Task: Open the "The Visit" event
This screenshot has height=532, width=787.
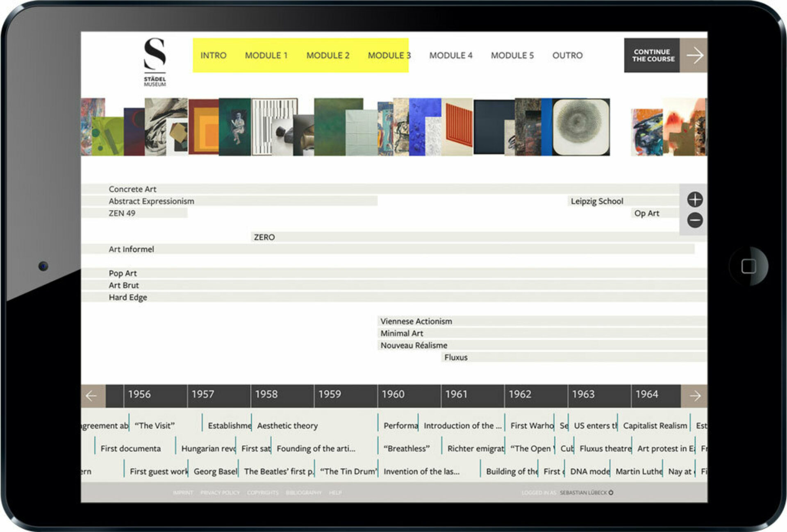Action: (x=155, y=425)
